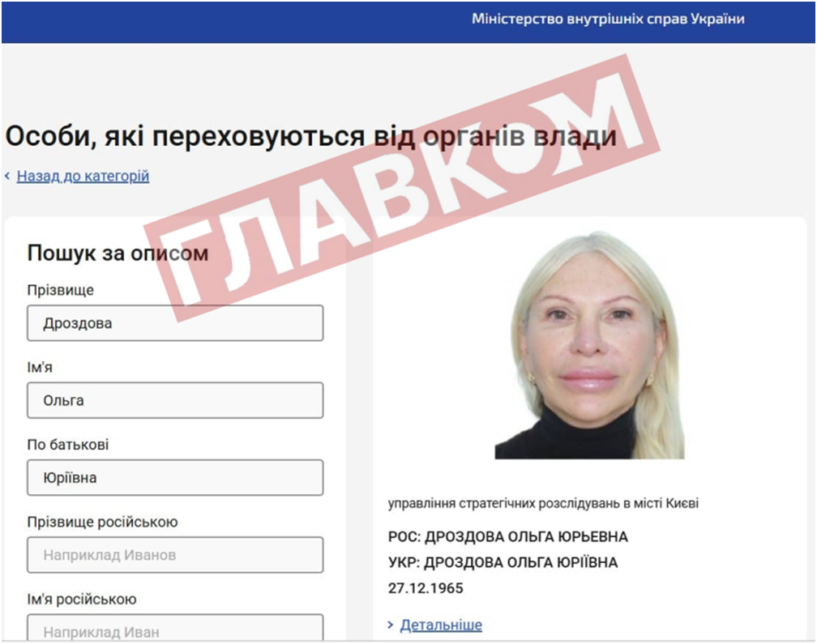This screenshot has width=817, height=644.
Task: Click the back chevron before Назад до категорій
Action: tap(7, 177)
